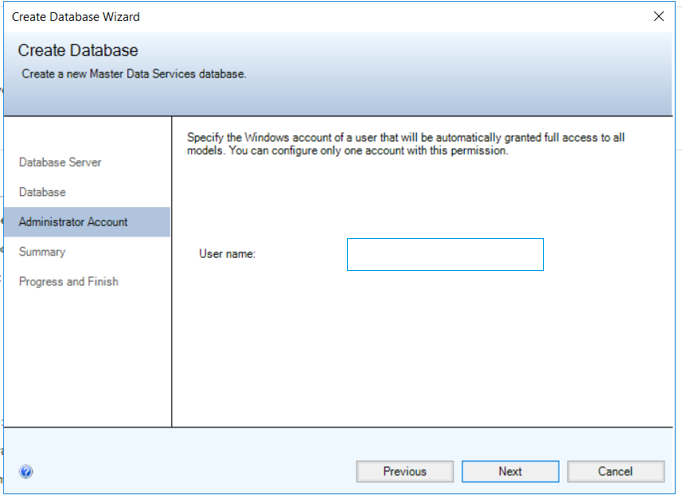This screenshot has height=501, width=682.
Task: Close the Create Database Wizard window
Action: (659, 17)
